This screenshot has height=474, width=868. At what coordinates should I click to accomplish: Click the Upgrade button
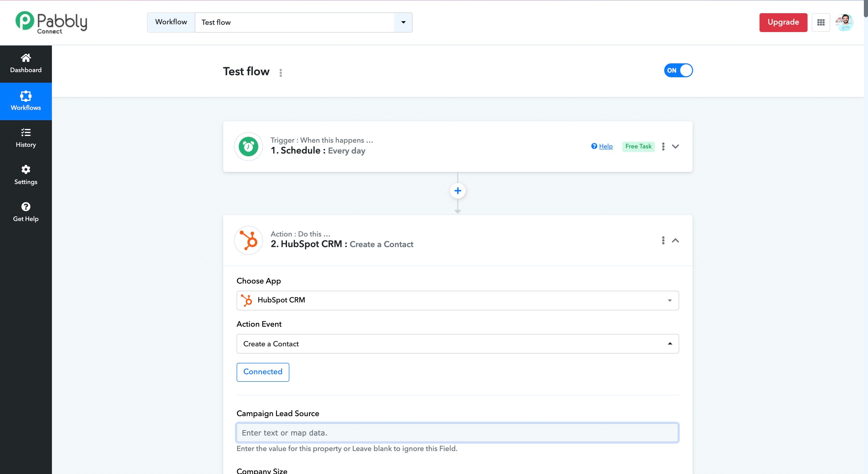click(783, 22)
